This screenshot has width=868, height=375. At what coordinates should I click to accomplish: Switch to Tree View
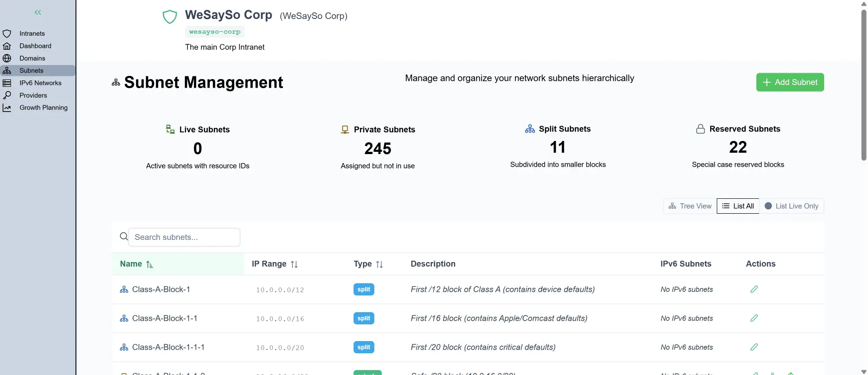click(690, 206)
